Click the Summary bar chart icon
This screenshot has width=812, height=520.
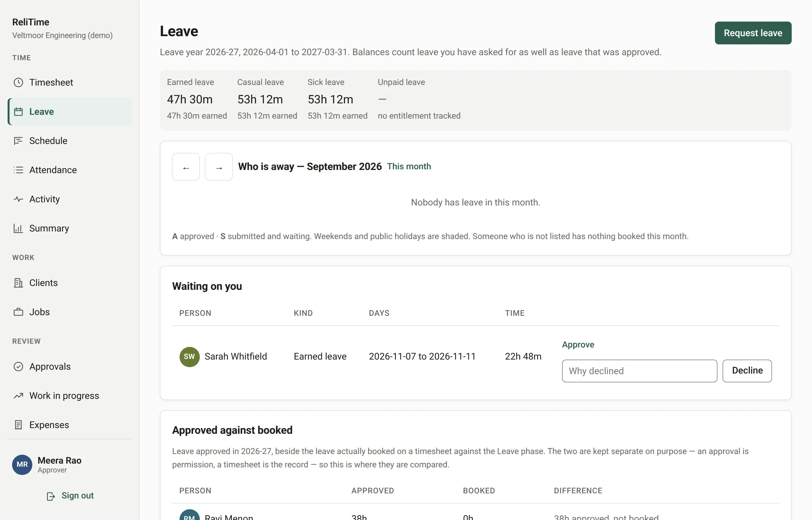click(18, 228)
